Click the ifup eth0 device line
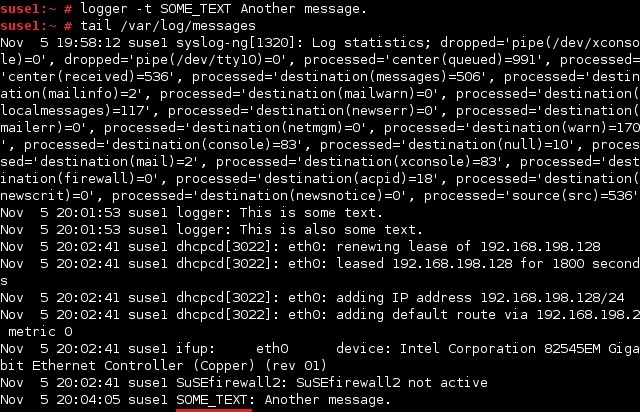This screenshot has height=412, width=640. pyautogui.click(x=320, y=349)
